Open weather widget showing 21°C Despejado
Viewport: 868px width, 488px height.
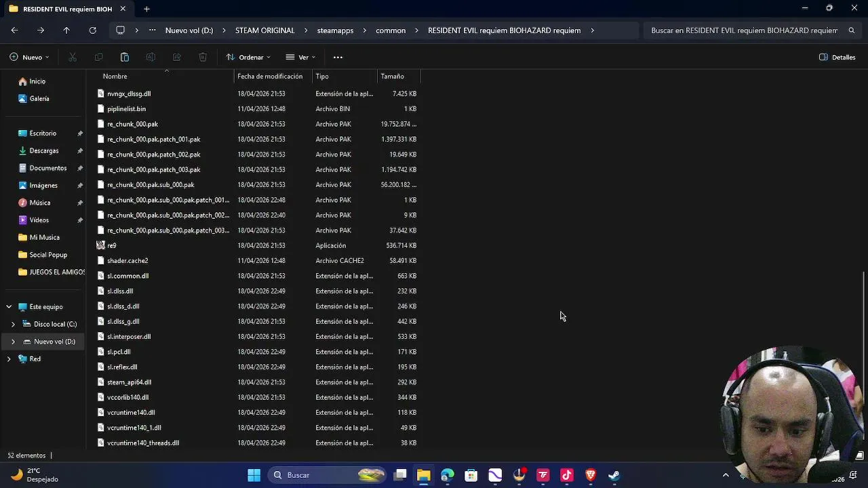tap(34, 475)
